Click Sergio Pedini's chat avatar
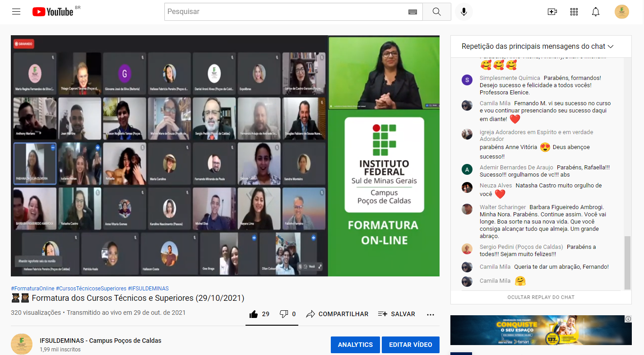Screen dimensions: 644x355 (467, 249)
